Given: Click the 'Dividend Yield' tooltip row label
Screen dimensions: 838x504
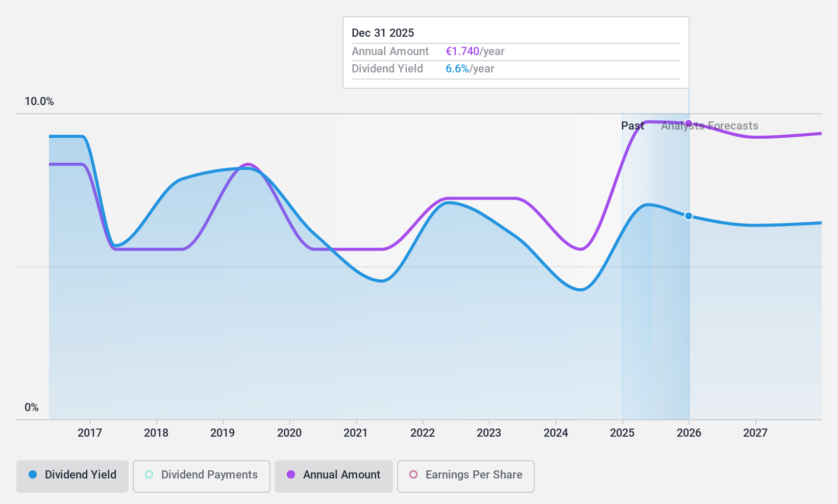Looking at the screenshot, I should 387,69.
